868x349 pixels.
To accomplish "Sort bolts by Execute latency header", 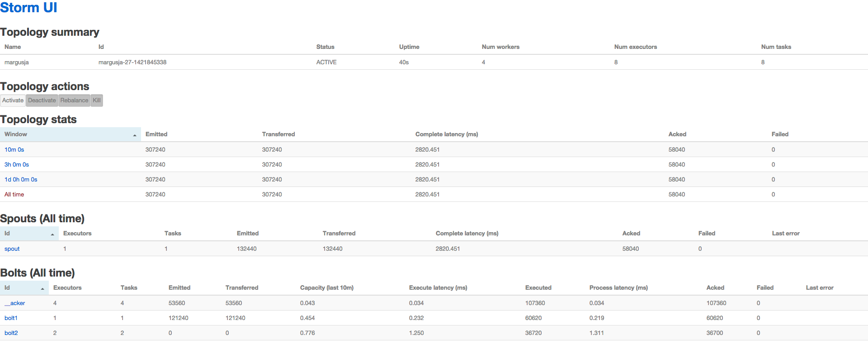I will pyautogui.click(x=438, y=287).
